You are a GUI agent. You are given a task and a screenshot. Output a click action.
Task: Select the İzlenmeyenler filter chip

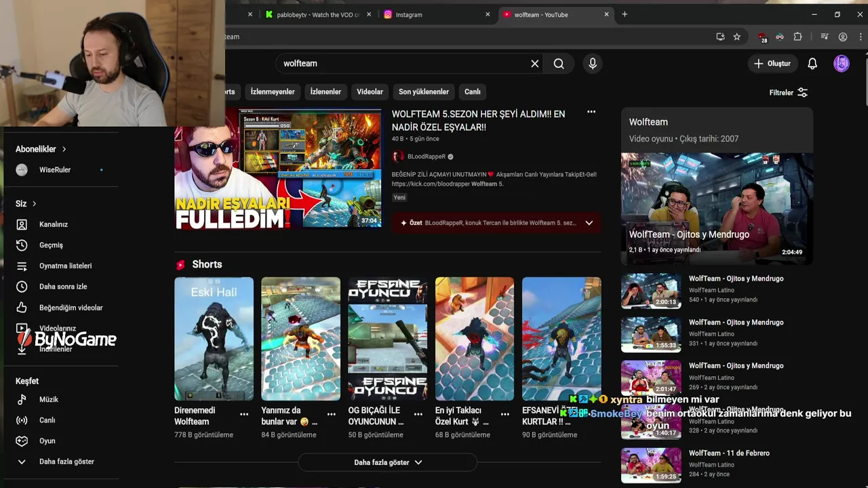tap(273, 91)
